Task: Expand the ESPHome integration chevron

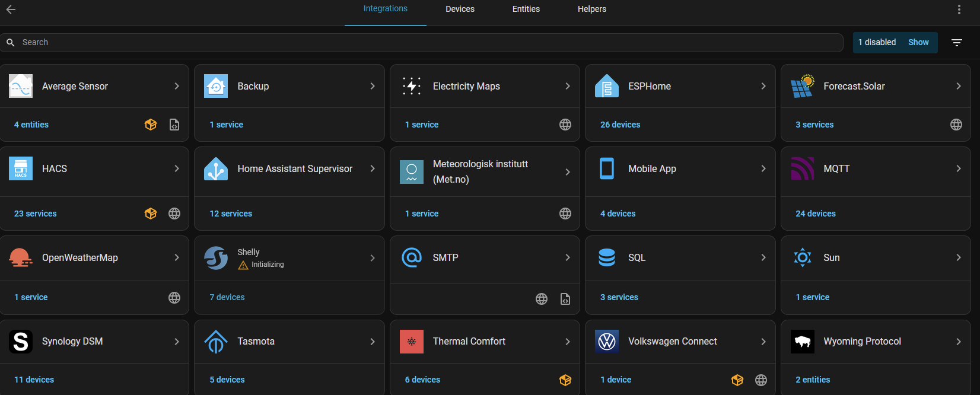Action: (x=763, y=86)
